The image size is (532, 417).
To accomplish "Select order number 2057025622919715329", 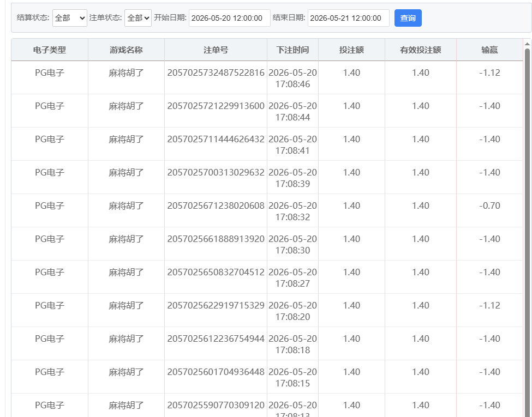I will click(216, 305).
